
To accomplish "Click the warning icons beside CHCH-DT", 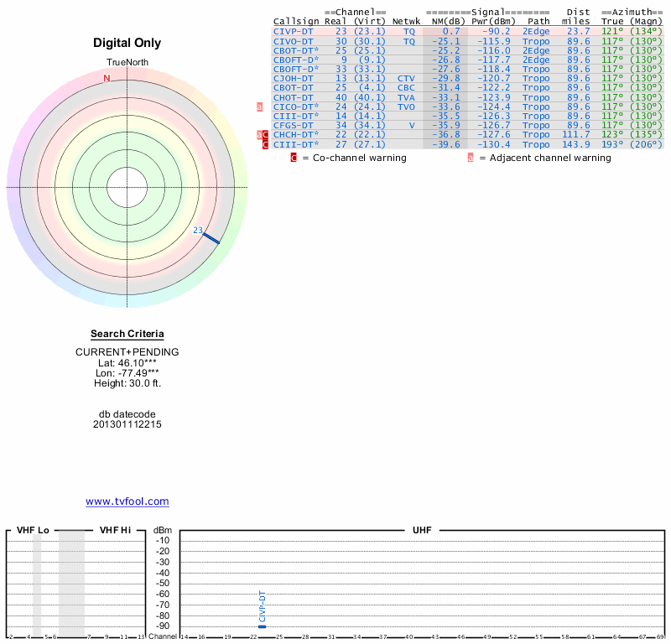I will [263, 135].
